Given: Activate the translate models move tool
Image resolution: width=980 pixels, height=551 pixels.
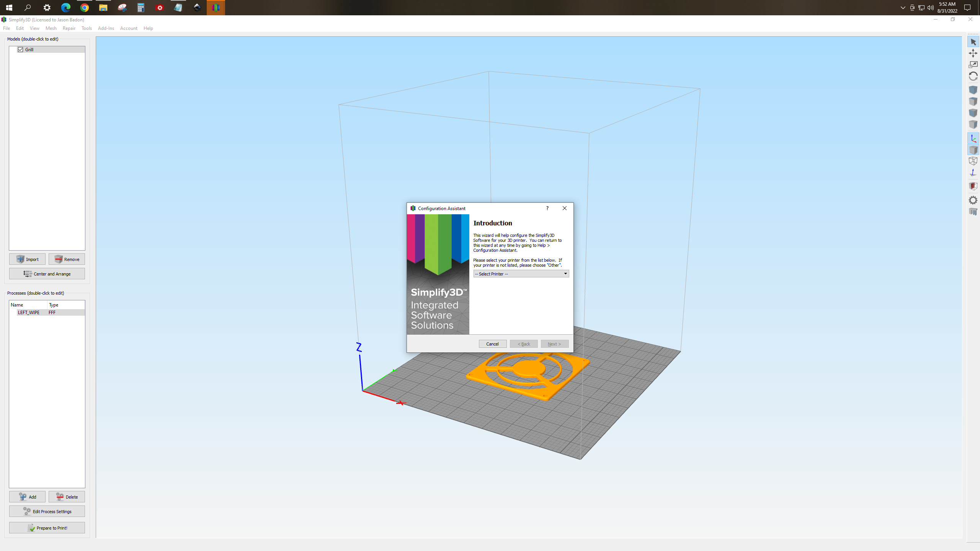Looking at the screenshot, I should pyautogui.click(x=973, y=53).
